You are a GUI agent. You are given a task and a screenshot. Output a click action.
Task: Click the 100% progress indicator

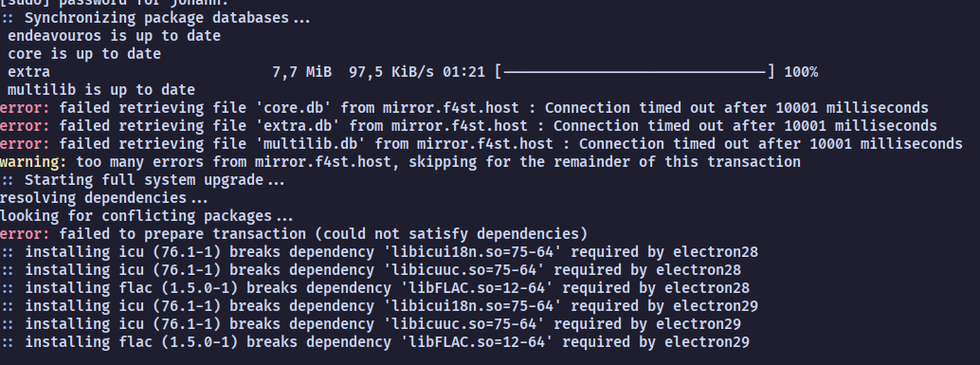801,72
